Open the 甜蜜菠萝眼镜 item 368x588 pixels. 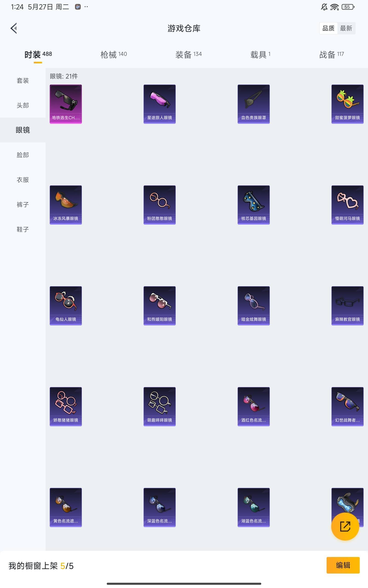tap(347, 104)
